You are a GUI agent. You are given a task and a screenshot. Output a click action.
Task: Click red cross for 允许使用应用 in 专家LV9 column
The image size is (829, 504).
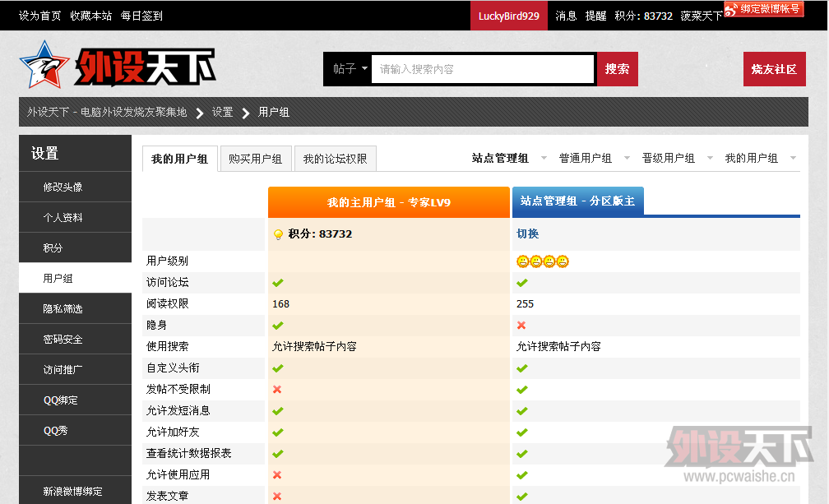[x=277, y=475]
